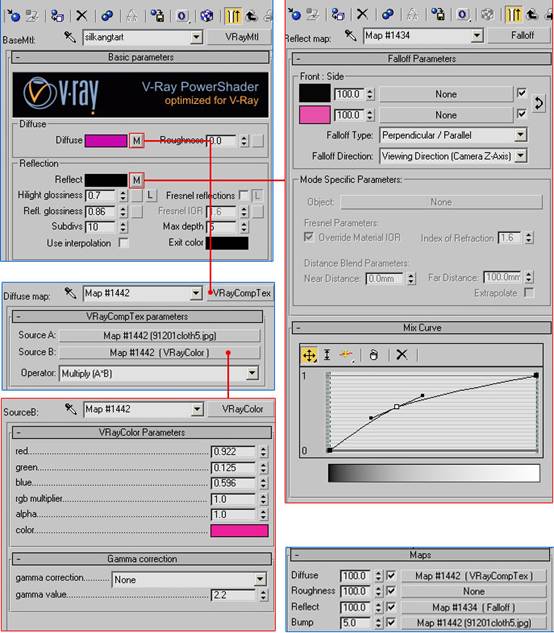Click Get Material icon in Reflect map toolbar
554x633 pixels.
pos(295,15)
